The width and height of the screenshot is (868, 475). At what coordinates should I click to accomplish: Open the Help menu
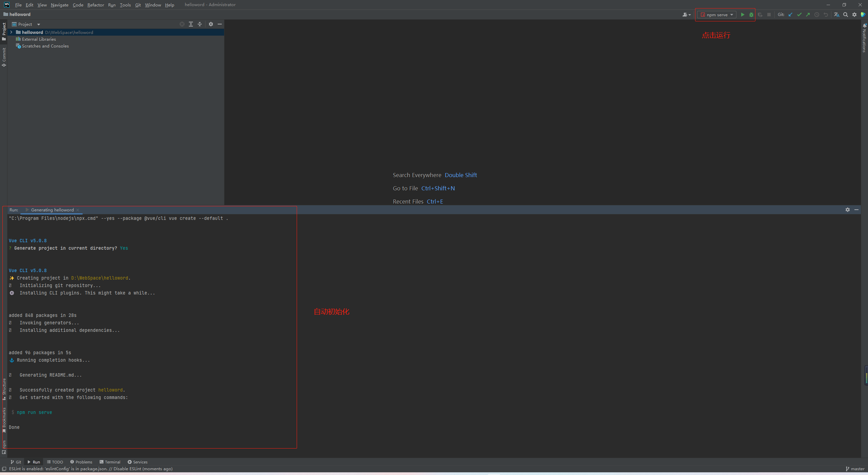point(170,5)
